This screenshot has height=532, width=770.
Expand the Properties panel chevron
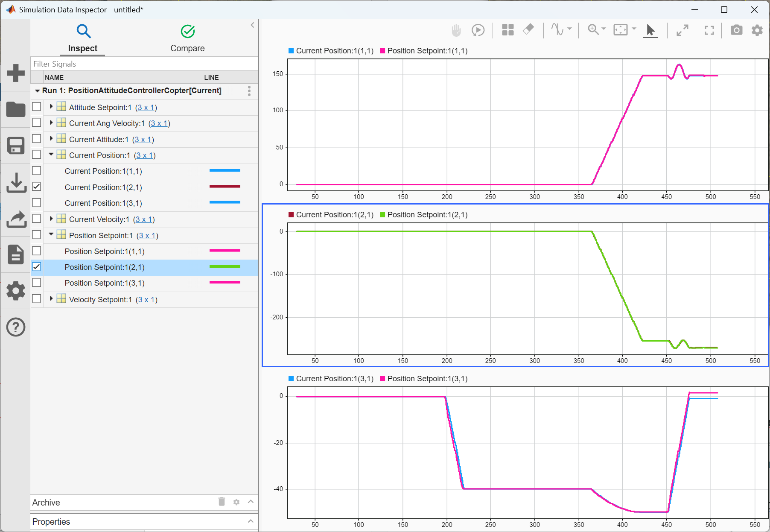coord(251,521)
